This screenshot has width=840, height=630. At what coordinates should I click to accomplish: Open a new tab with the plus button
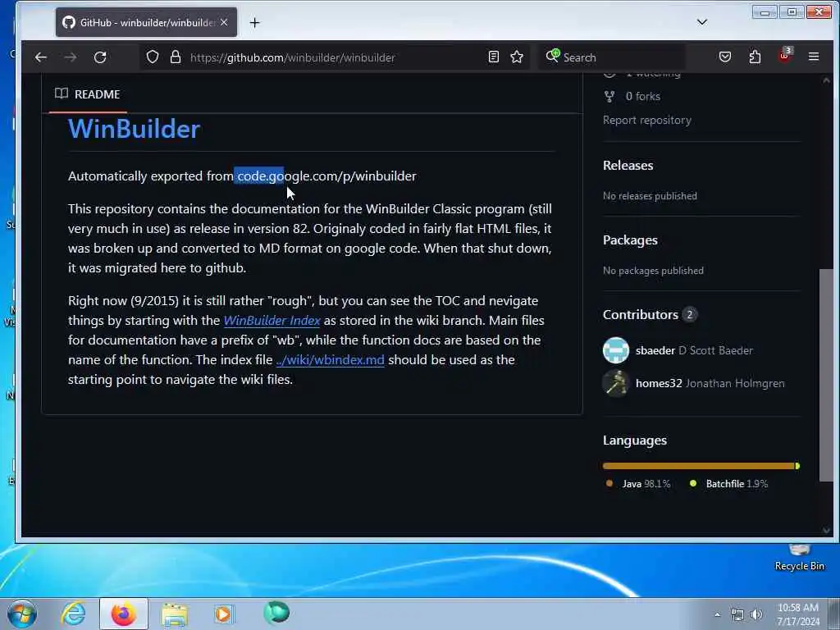click(x=254, y=22)
